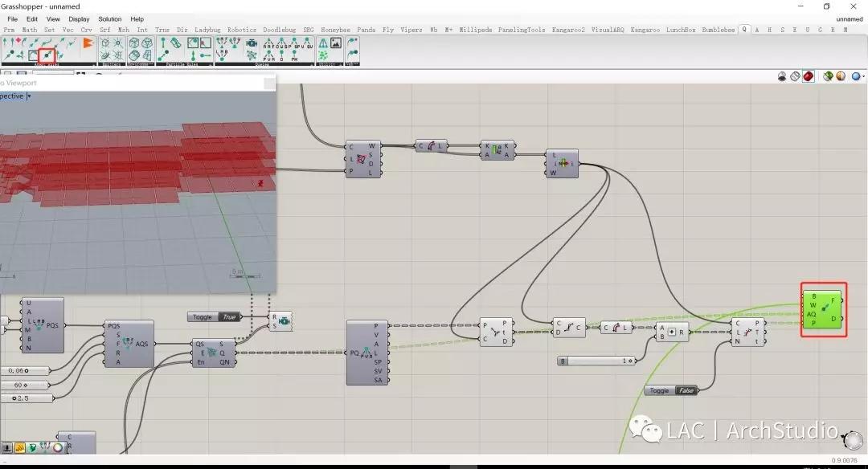The width and height of the screenshot is (868, 469).
Task: Click the color wheel icon in bottom-left bar
Action: pos(58,448)
